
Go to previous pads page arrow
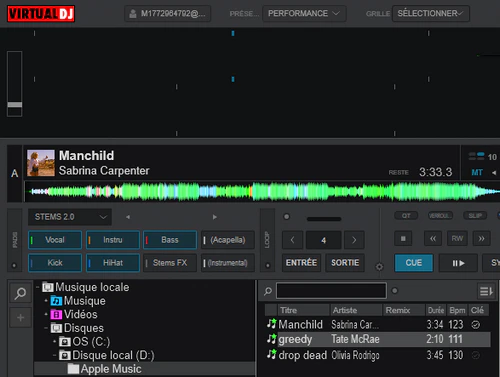(128, 217)
